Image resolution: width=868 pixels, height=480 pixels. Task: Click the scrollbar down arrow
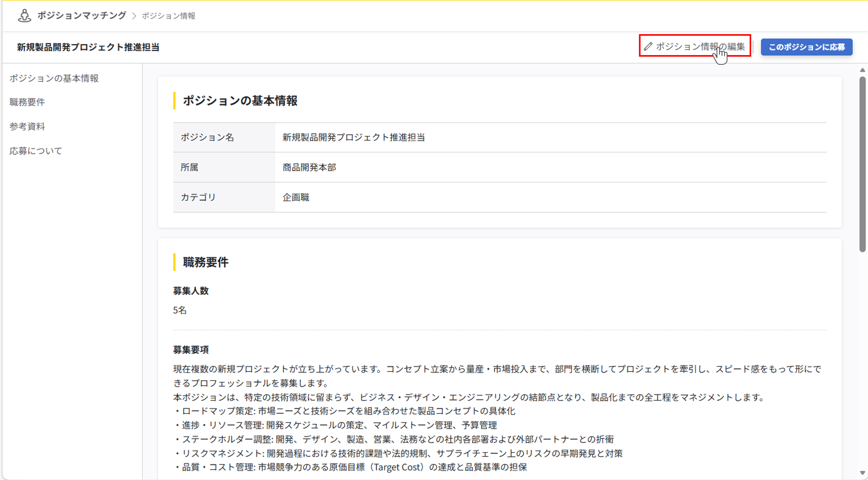862,473
